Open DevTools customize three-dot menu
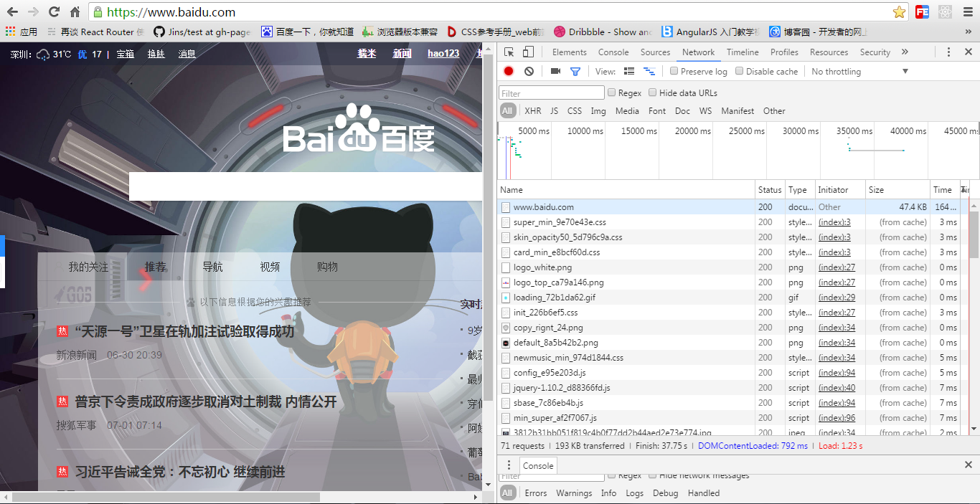Image resolution: width=980 pixels, height=504 pixels. (948, 52)
